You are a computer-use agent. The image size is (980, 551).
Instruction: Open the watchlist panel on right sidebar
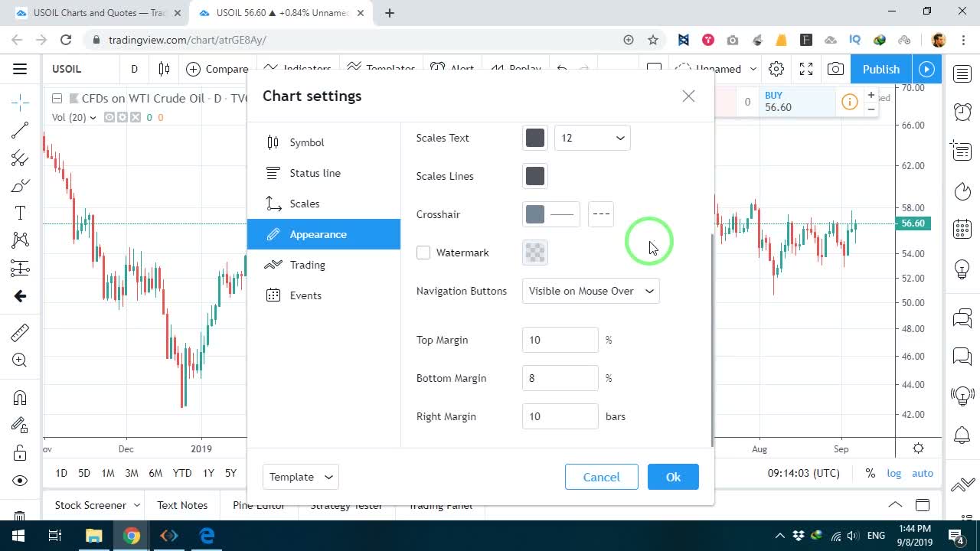tap(962, 73)
